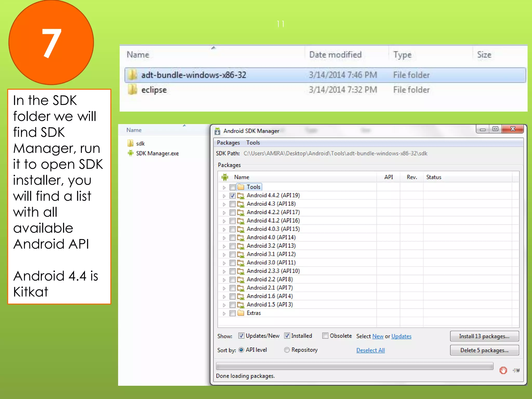532x399 pixels.
Task: Expand the Android 1.6 (API 4) node
Action: pyautogui.click(x=224, y=297)
